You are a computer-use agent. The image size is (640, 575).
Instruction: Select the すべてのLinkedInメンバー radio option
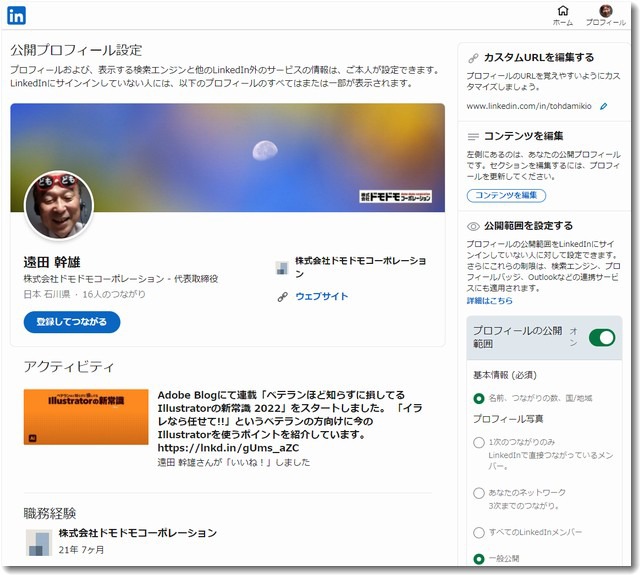478,533
